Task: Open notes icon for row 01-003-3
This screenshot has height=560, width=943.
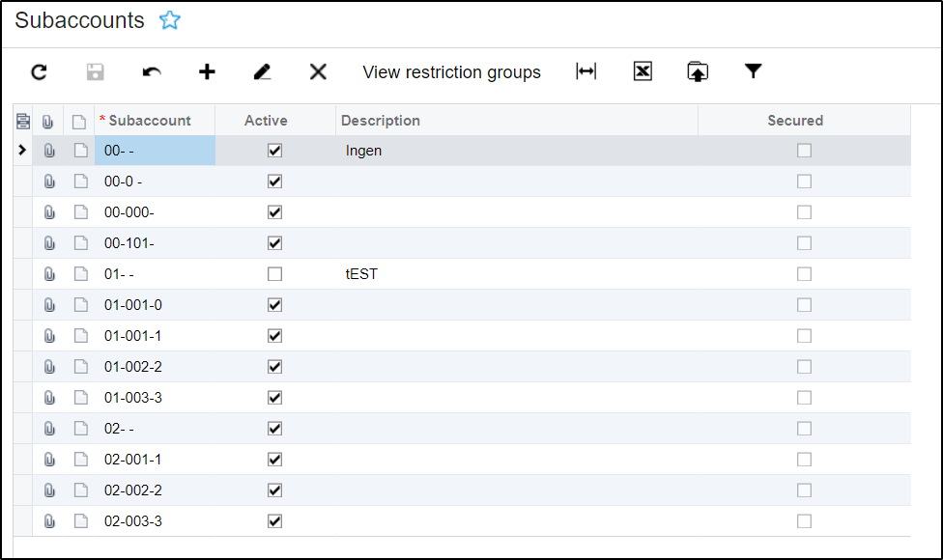Action: pyautogui.click(x=80, y=398)
